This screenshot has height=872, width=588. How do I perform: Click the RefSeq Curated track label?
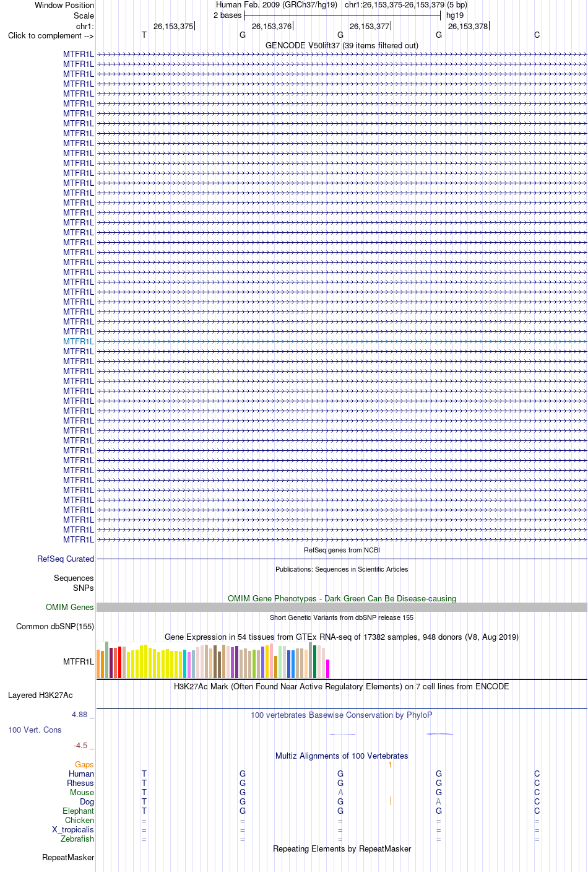tap(66, 559)
